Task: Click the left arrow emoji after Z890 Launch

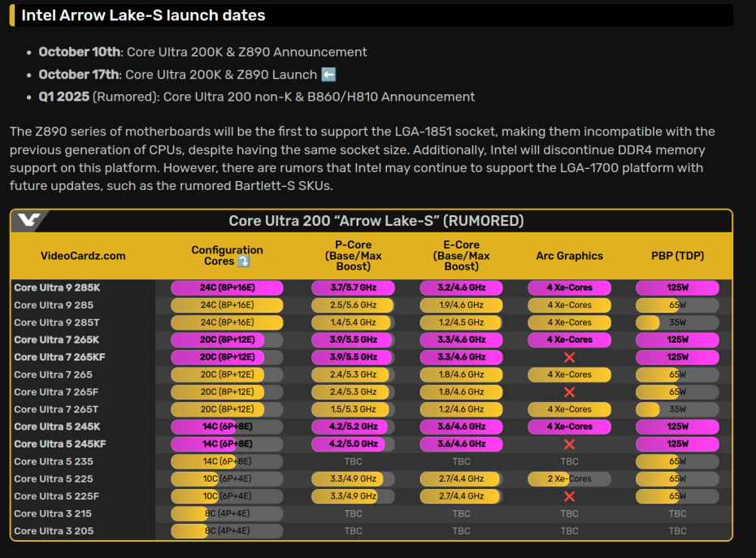Action: (328, 75)
